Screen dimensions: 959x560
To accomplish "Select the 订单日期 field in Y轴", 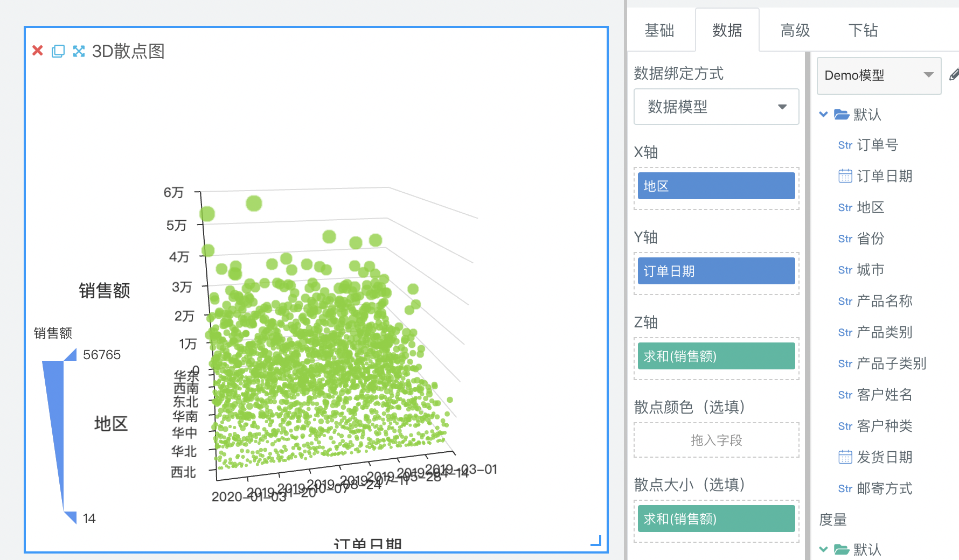I will click(717, 271).
